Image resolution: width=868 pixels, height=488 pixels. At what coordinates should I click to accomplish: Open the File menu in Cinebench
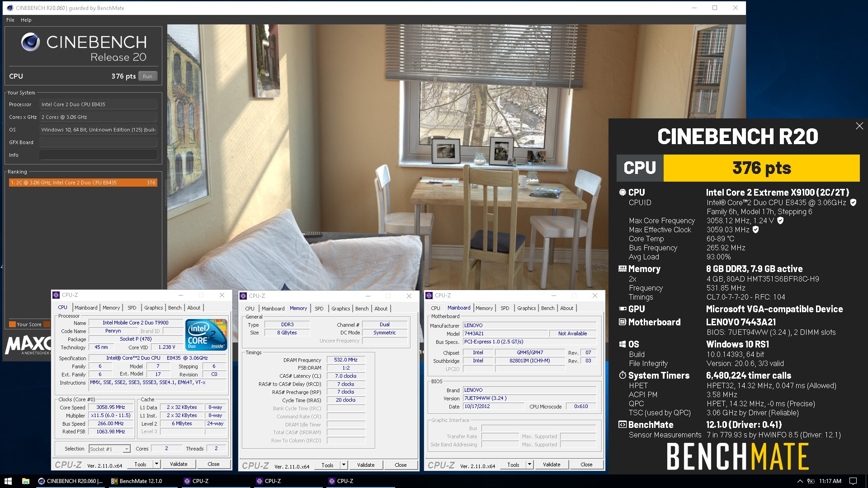pyautogui.click(x=10, y=20)
